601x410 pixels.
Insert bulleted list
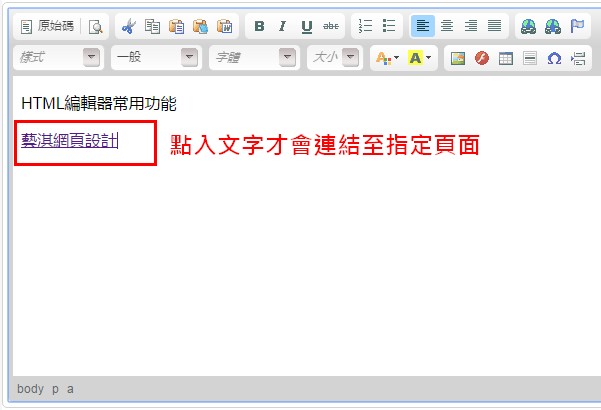(389, 26)
